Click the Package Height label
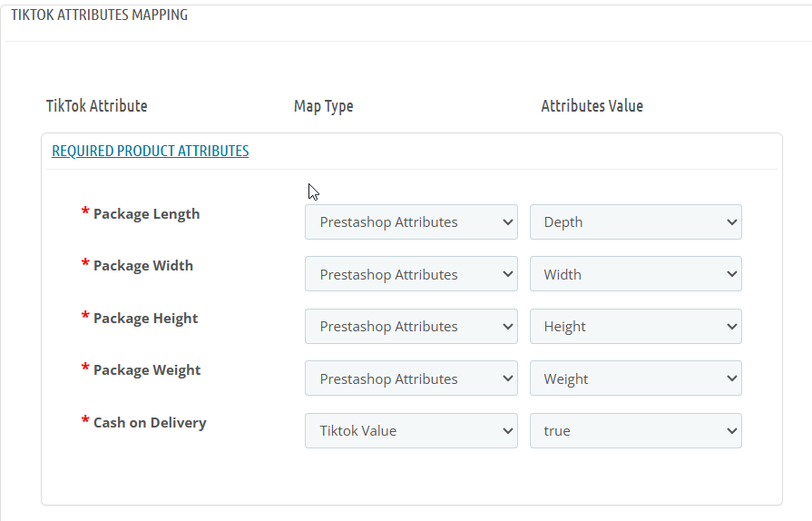812x521 pixels. [x=145, y=318]
